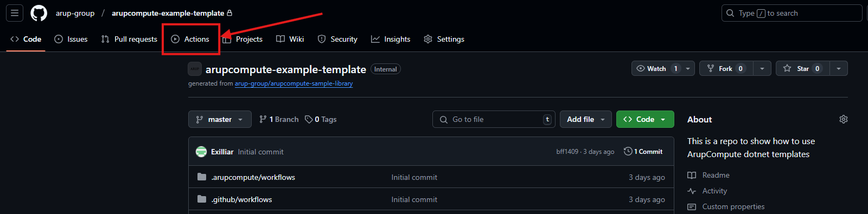Image resolution: width=868 pixels, height=214 pixels.
Task: Click the .github/workflows folder icon
Action: [x=202, y=199]
